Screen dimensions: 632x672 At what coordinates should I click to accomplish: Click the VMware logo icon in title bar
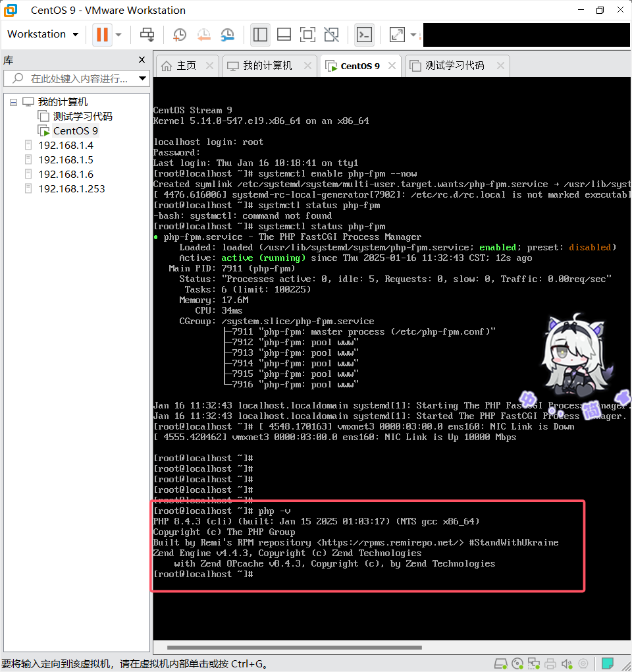click(11, 10)
